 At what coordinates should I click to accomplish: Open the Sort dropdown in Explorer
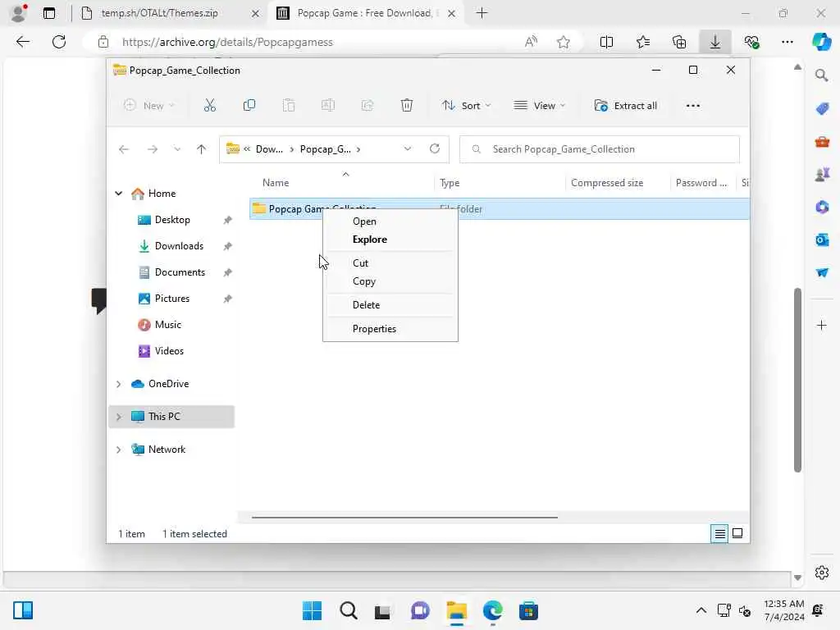click(466, 106)
